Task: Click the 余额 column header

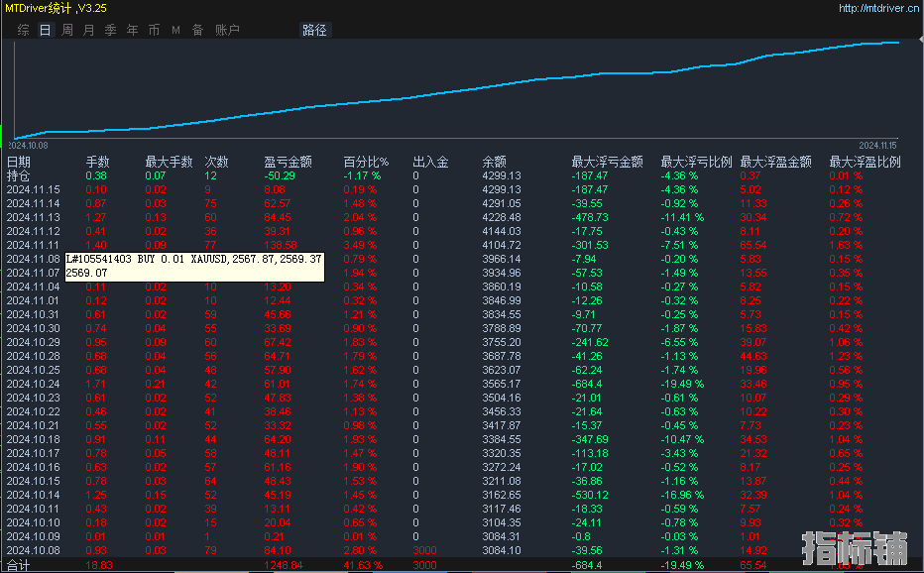Action: pyautogui.click(x=494, y=163)
